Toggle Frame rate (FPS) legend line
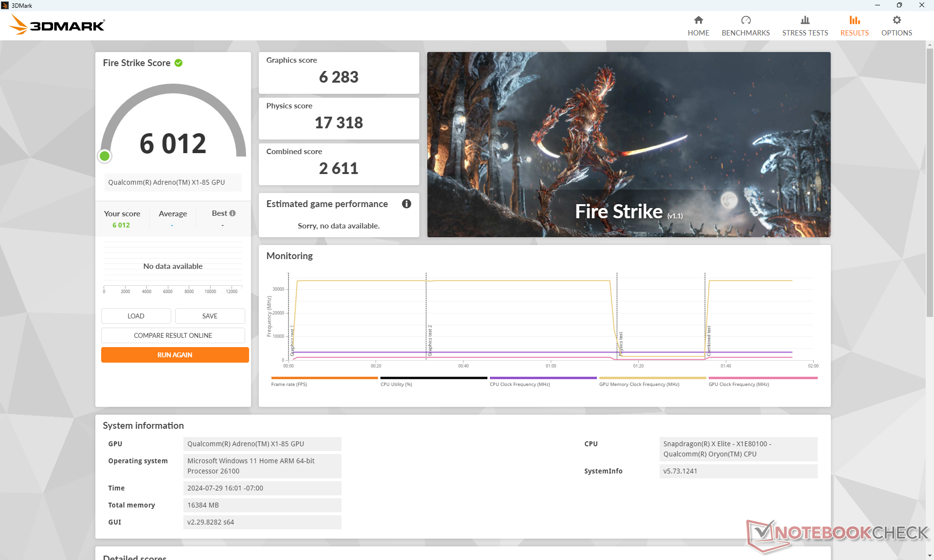Viewport: 934px width, 560px height. click(x=324, y=381)
